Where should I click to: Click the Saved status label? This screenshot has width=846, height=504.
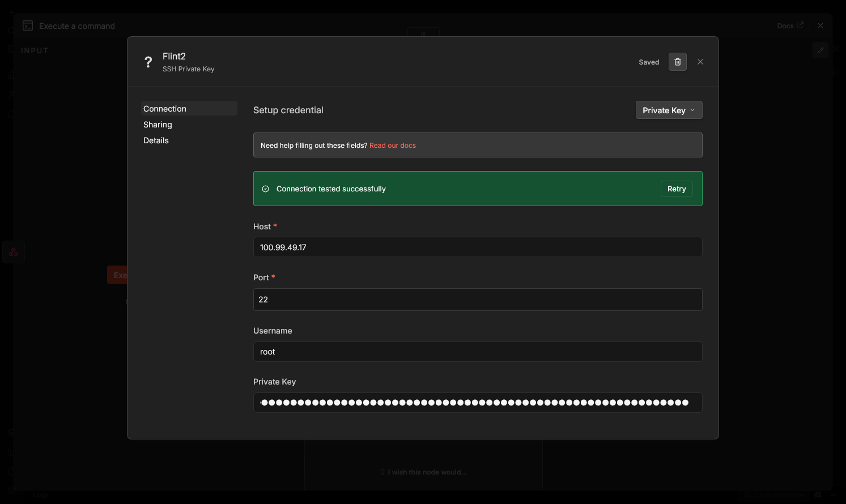649,62
